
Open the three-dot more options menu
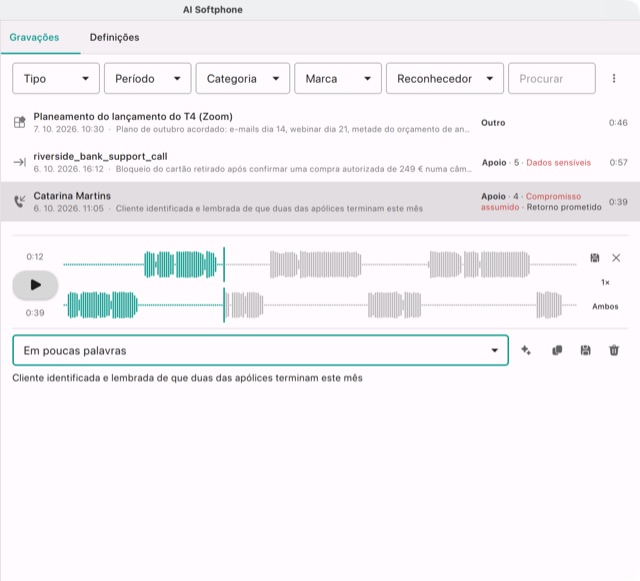pos(614,78)
